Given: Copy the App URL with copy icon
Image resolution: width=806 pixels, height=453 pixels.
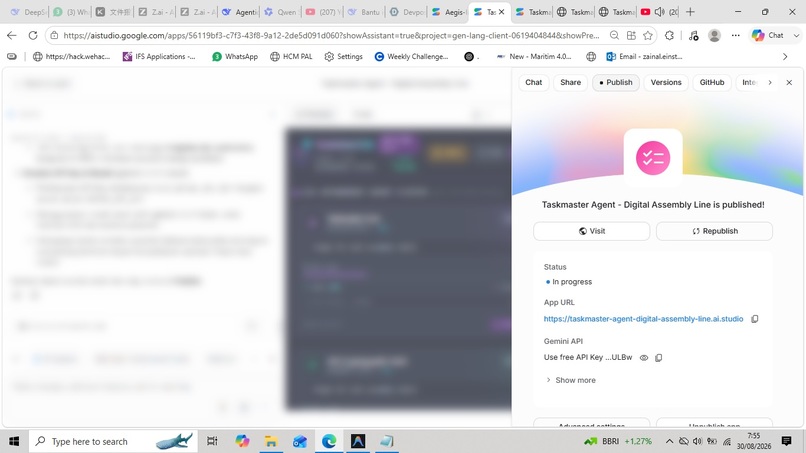Looking at the screenshot, I should pyautogui.click(x=755, y=319).
